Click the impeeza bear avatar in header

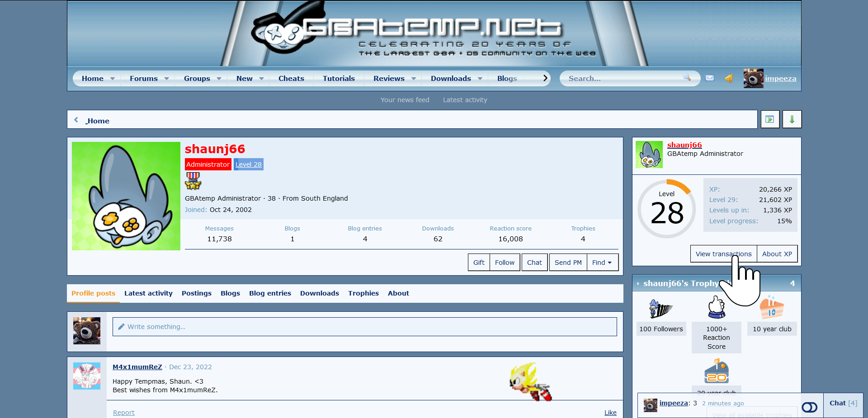point(753,78)
